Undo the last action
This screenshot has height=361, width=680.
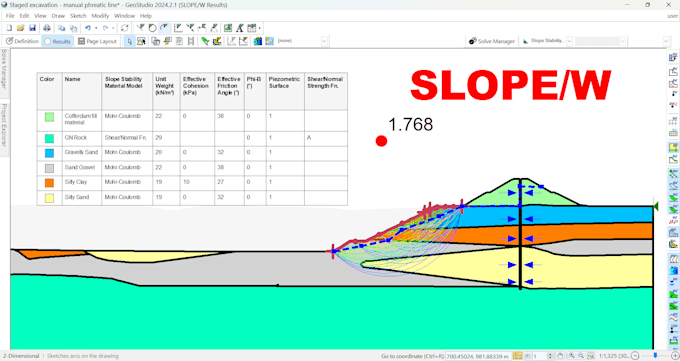point(88,28)
